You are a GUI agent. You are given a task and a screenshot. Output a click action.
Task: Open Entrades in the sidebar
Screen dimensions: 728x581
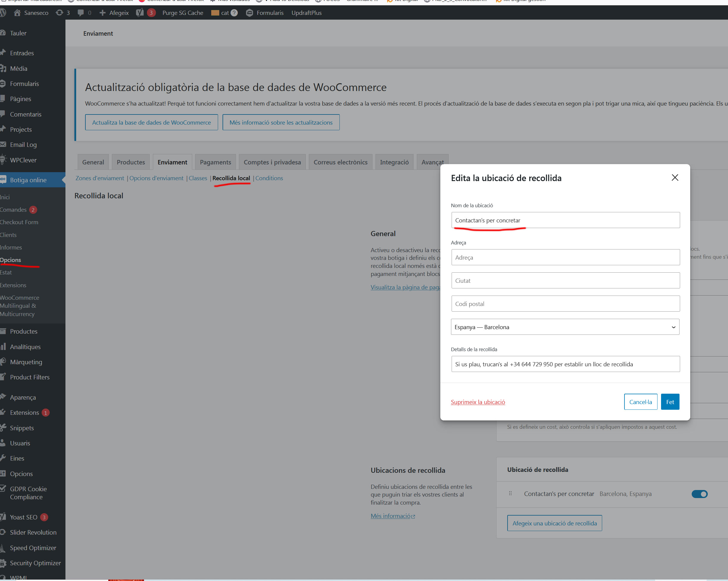pos(22,53)
